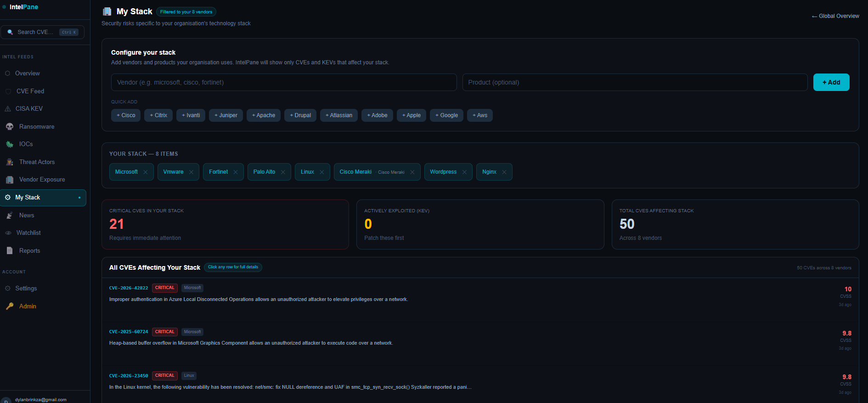The width and height of the screenshot is (868, 403).
Task: Click 'Click any row for full details' badge
Action: pyautogui.click(x=233, y=267)
